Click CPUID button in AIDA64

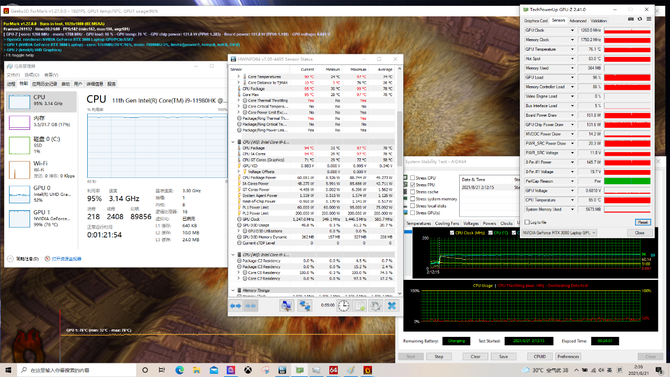point(540,356)
